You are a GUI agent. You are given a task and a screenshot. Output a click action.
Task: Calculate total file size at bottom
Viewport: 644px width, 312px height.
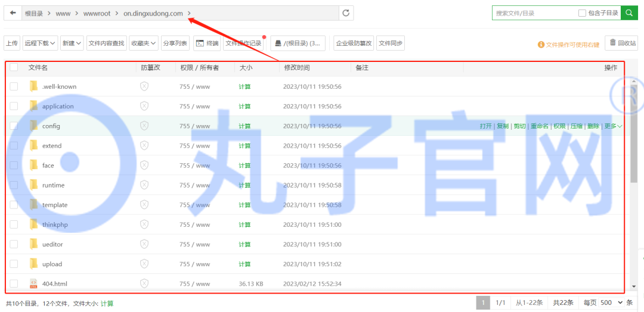click(107, 304)
